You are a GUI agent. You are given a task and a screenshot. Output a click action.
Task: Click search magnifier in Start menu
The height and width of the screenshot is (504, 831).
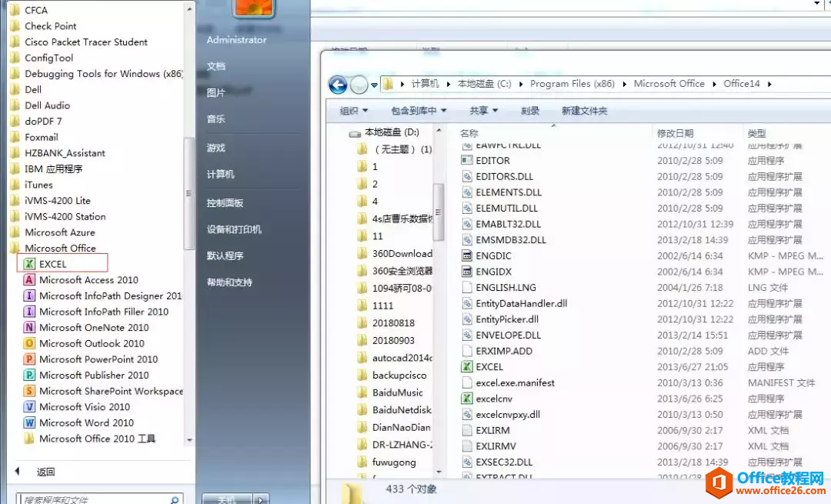[175, 499]
